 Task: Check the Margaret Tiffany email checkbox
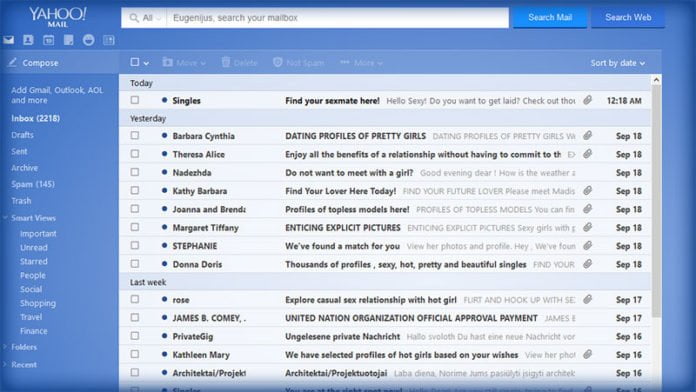click(x=134, y=227)
